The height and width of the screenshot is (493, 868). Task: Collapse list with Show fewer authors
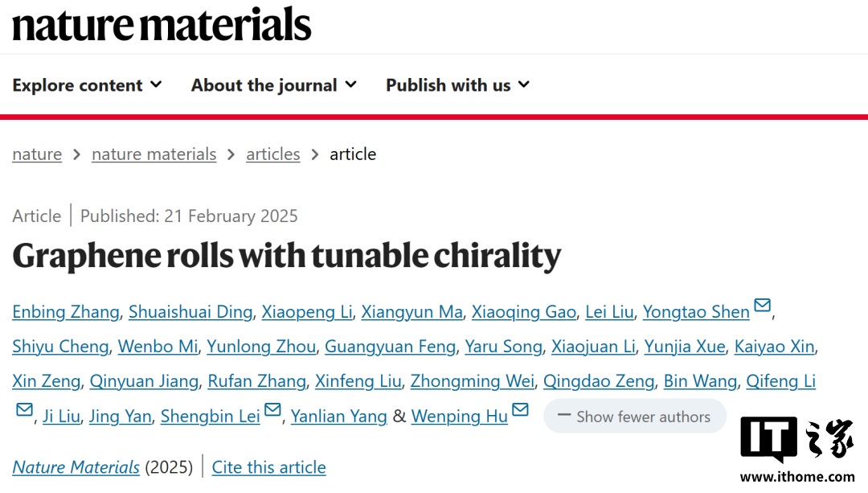pos(634,417)
